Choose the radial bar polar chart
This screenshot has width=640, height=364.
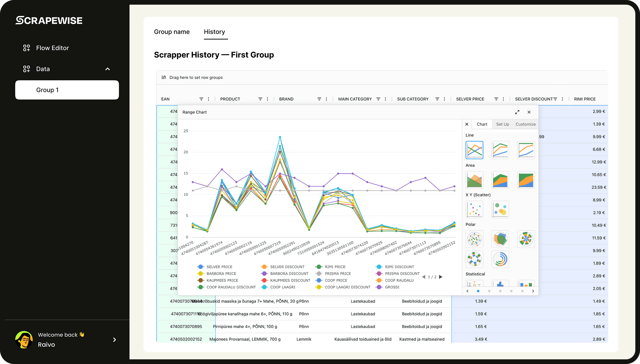tap(500, 259)
